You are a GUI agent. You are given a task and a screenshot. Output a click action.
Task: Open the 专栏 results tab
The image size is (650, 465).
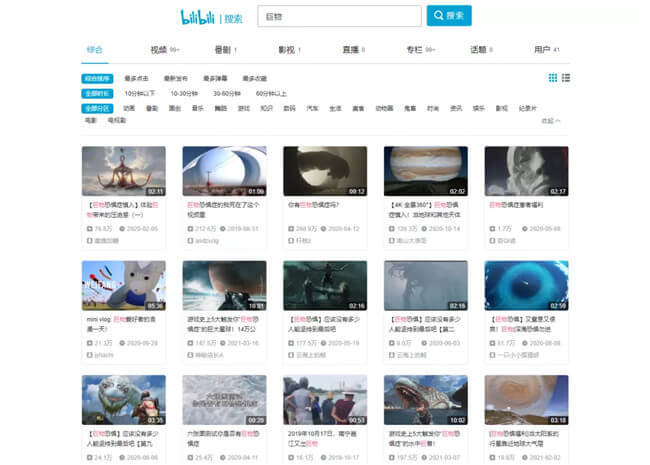pos(420,50)
